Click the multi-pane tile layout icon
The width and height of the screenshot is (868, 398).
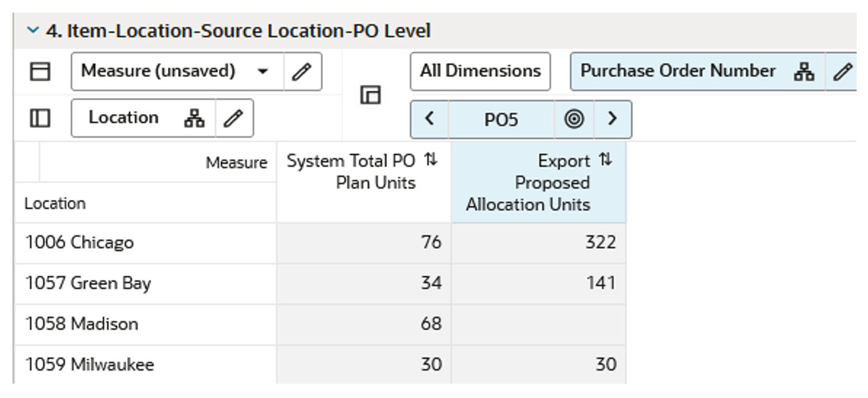click(x=370, y=95)
